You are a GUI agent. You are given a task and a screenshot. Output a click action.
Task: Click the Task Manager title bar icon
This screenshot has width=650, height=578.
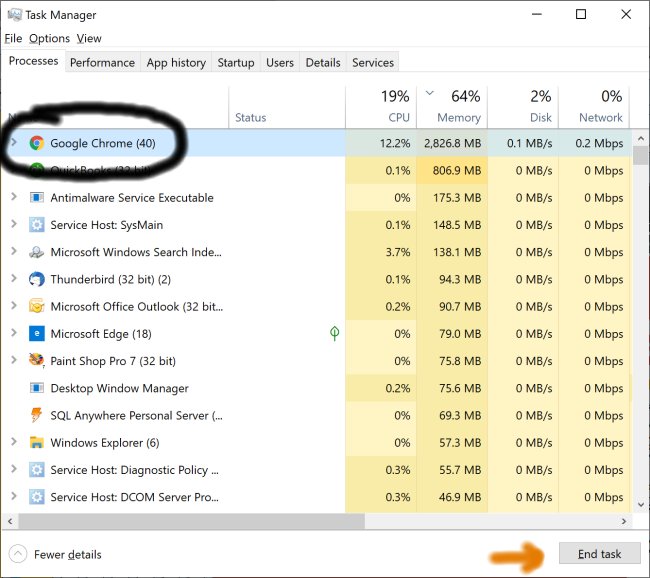(x=15, y=15)
